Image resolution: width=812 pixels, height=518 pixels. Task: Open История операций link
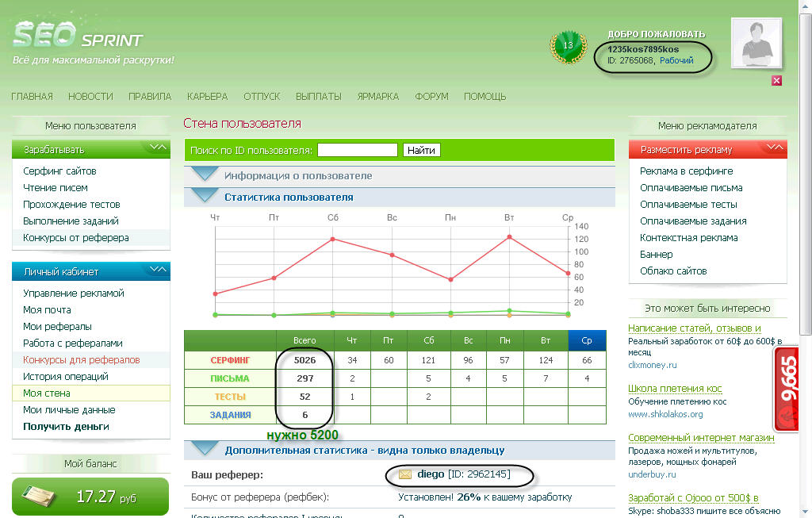coord(66,376)
